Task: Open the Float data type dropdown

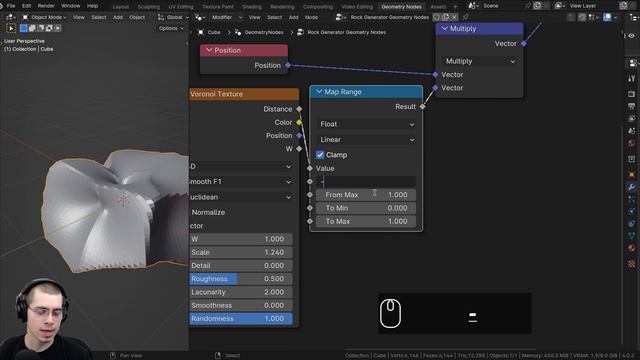Action: 366,124
